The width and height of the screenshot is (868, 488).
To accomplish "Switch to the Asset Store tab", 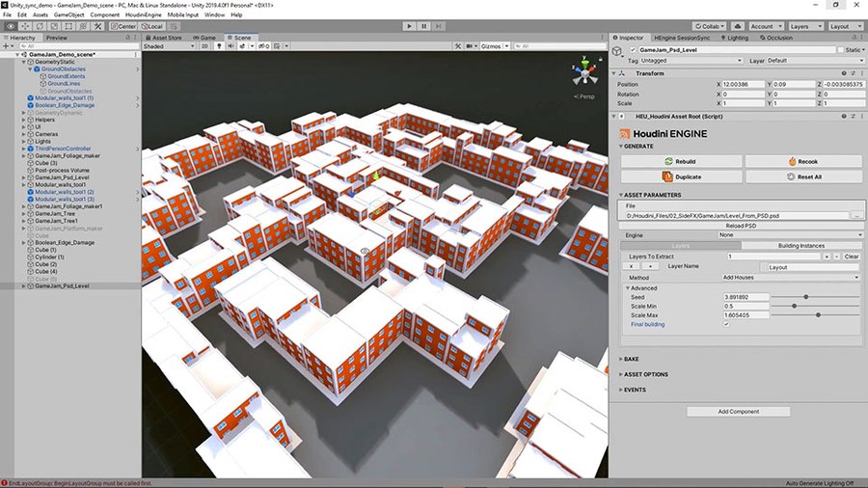I will 164,38.
